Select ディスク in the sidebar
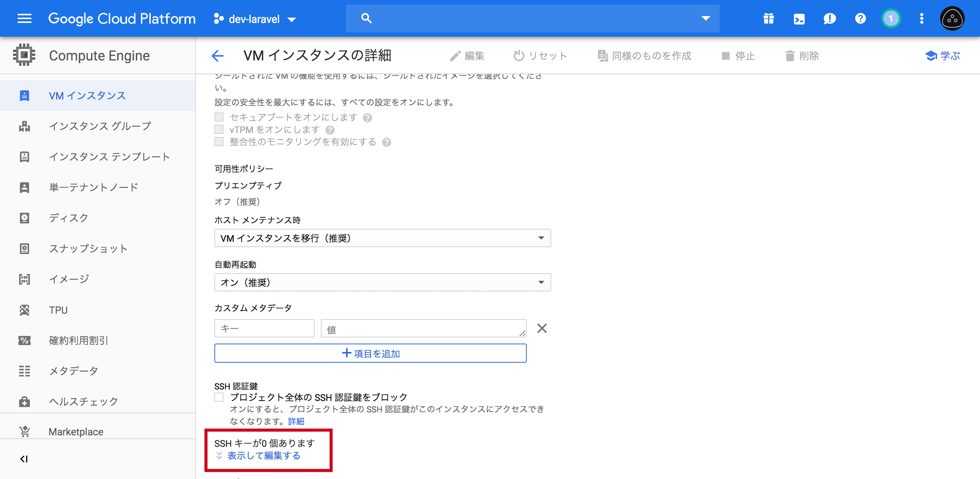The image size is (980, 479). (x=69, y=218)
